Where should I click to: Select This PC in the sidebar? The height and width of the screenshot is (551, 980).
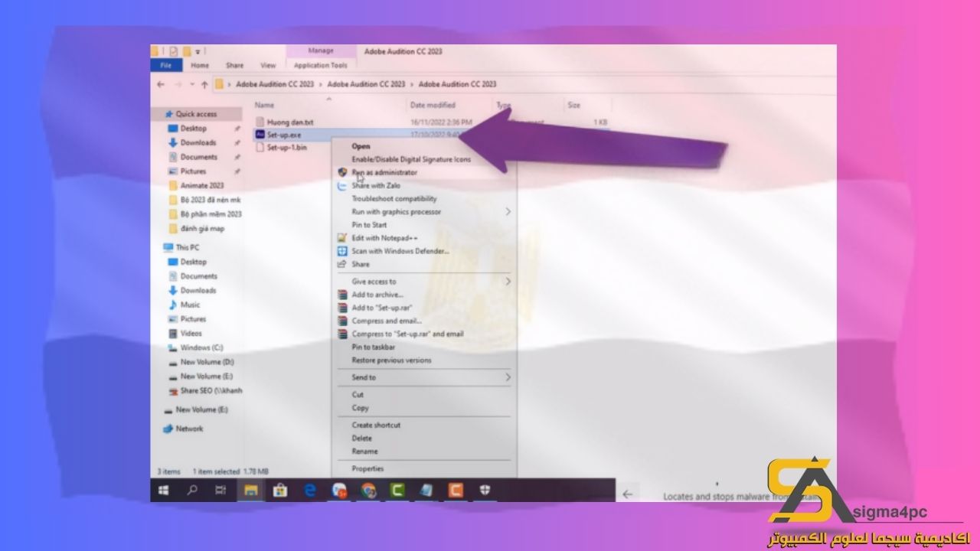[x=187, y=247]
